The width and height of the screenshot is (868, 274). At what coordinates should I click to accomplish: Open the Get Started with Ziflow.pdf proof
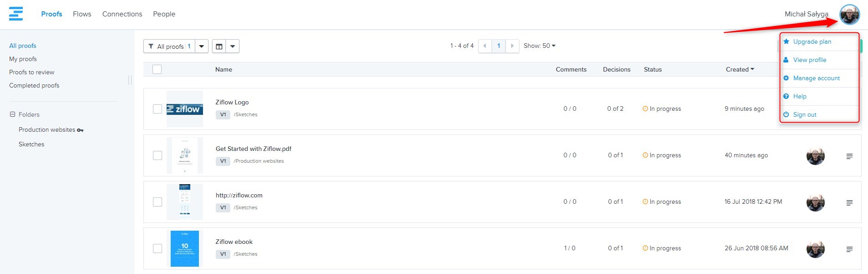[253, 149]
